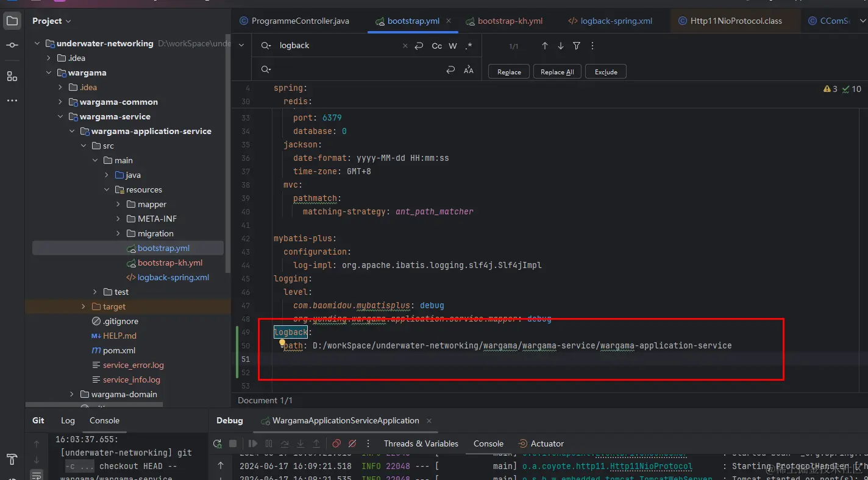Image resolution: width=868 pixels, height=480 pixels.
Task: Click the View Breakpoints icon
Action: [x=336, y=443]
